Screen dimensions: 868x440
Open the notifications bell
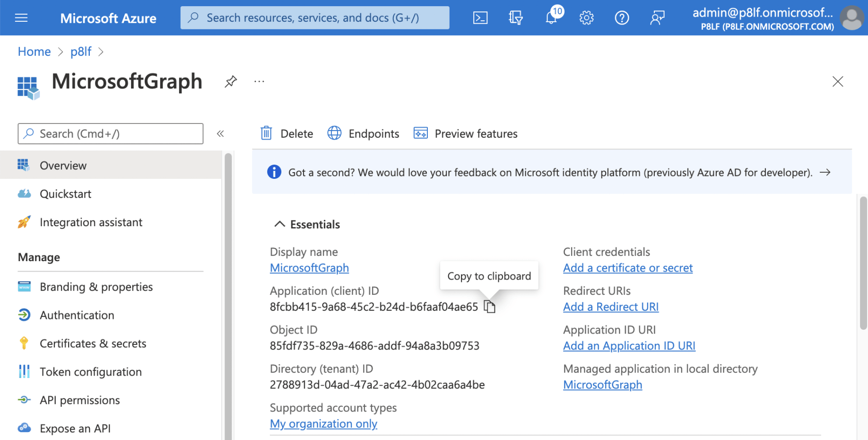tap(551, 18)
